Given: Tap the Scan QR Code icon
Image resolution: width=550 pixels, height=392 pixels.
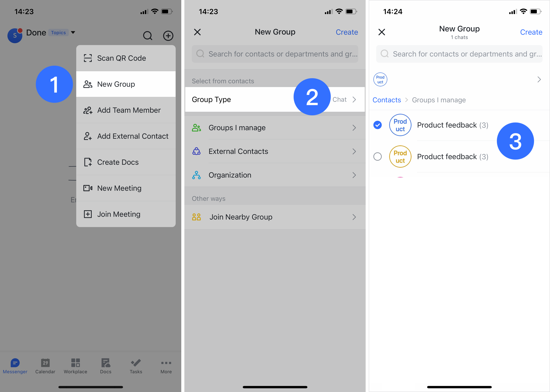Looking at the screenshot, I should pyautogui.click(x=88, y=58).
